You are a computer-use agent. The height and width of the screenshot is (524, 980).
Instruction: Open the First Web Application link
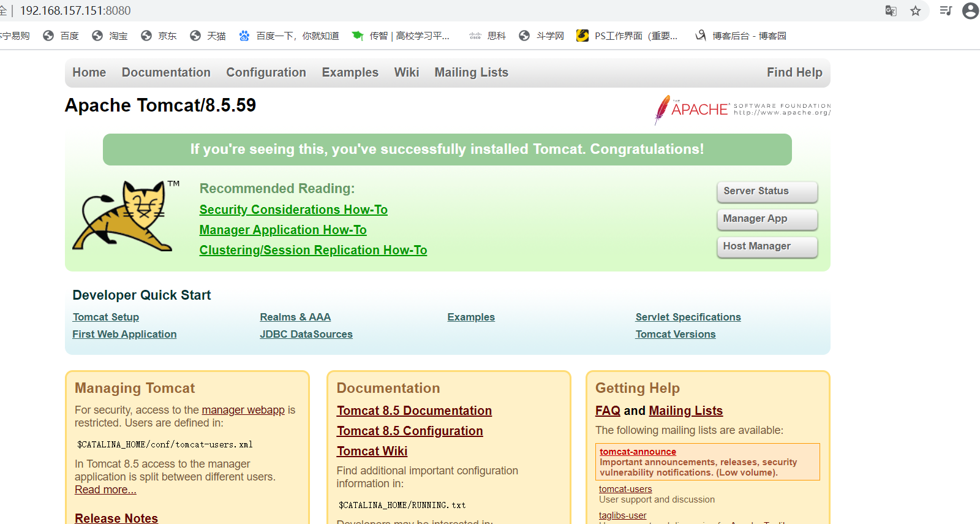[x=124, y=334]
